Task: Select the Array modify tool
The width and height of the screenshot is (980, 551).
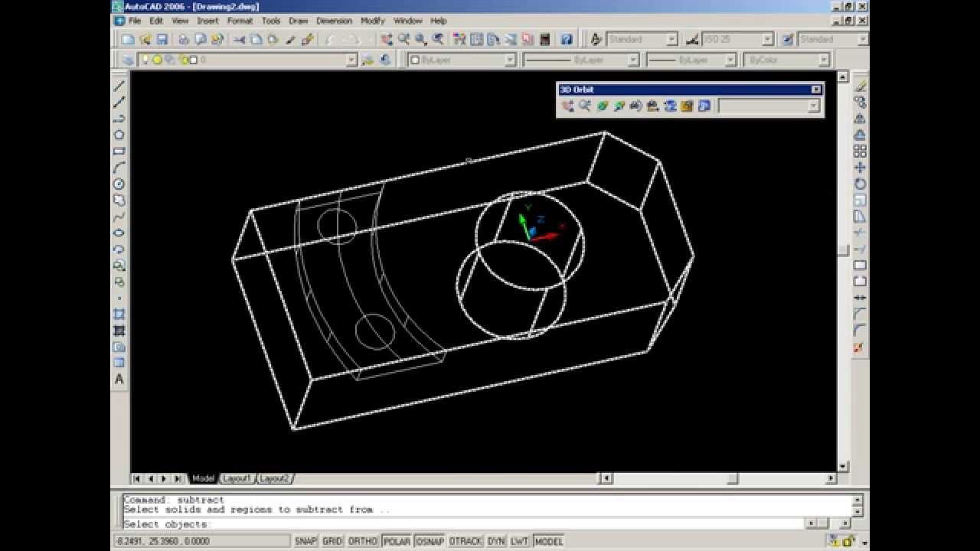Action: click(x=860, y=152)
